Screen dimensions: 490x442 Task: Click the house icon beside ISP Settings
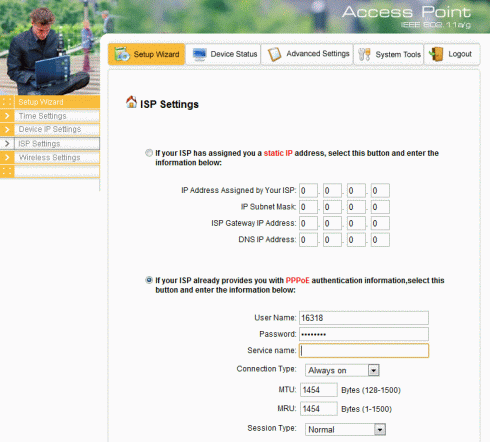point(131,102)
